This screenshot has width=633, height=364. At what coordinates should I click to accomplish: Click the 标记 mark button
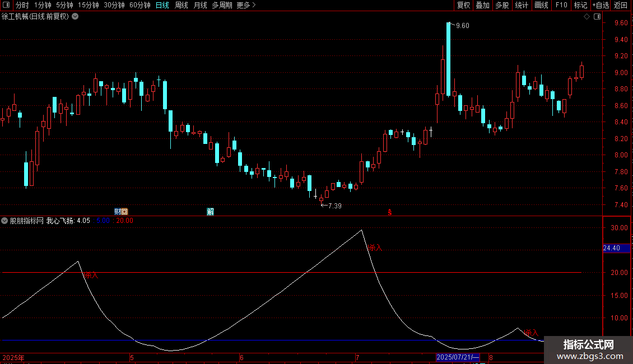(x=580, y=5)
